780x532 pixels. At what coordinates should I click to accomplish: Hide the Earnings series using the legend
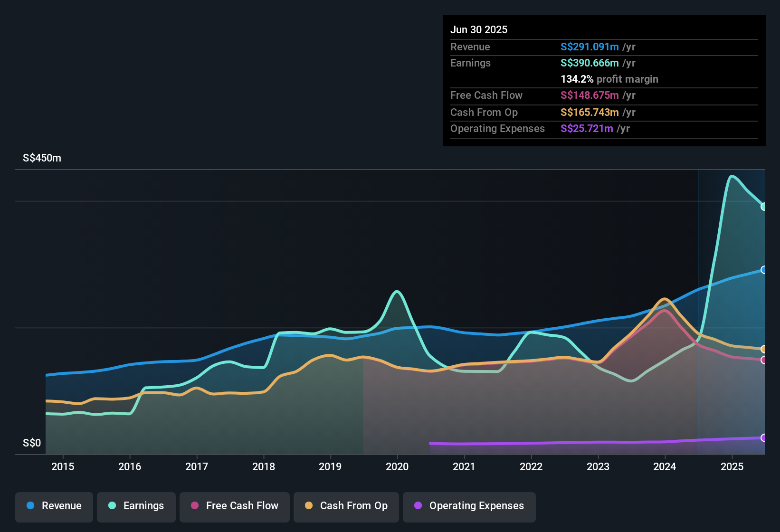[x=136, y=506]
